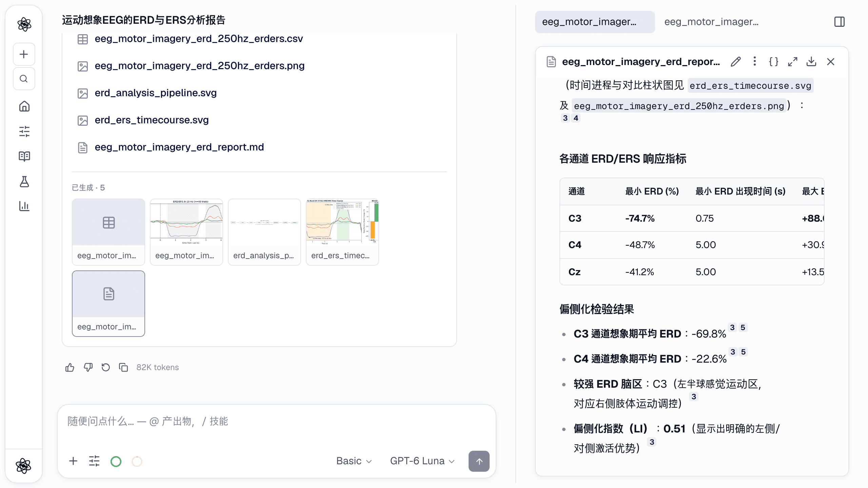868x488 pixels.
Task: Click the atom avatar at sidebar bottom
Action: pos(23,466)
